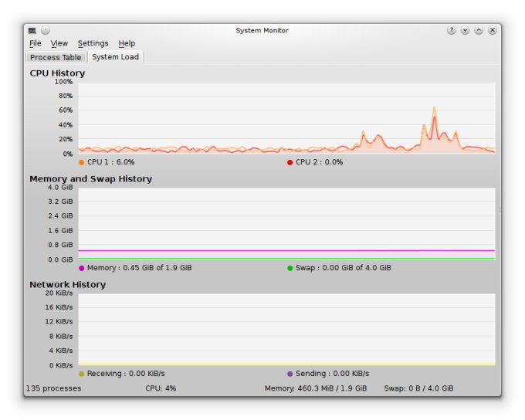Click the 'CPU 2 : 0.0%' label
The image size is (525, 420).
(x=319, y=162)
